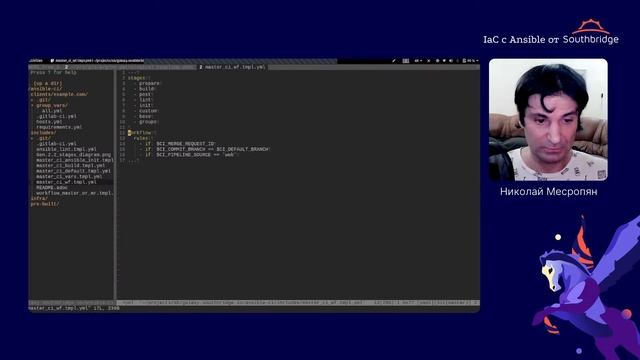Click the pencil icon in the top panel
The height and width of the screenshot is (360, 640).
click(x=394, y=61)
